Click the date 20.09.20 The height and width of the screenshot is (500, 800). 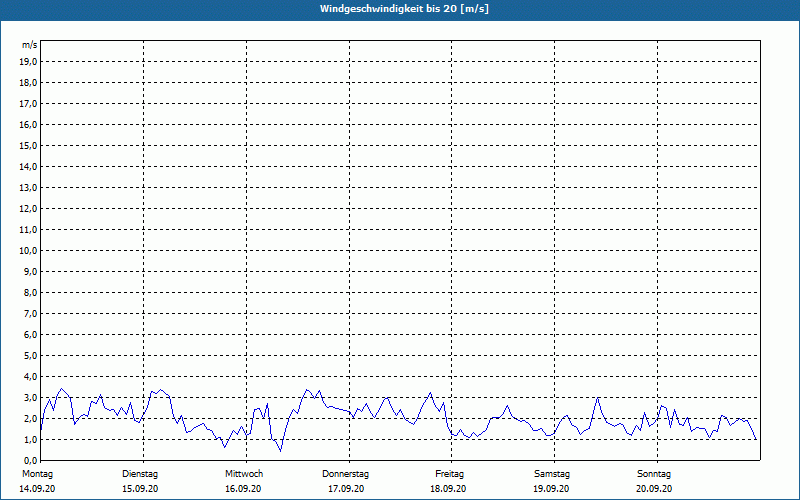654,489
